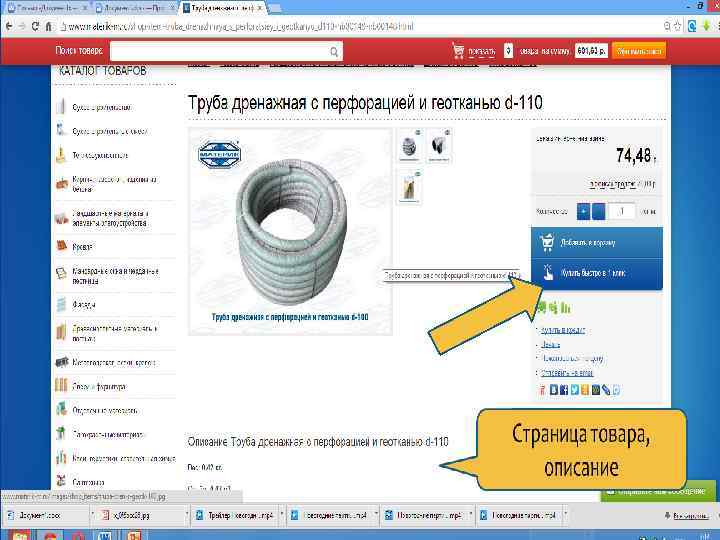Viewport: 720px width, 540px height.
Task: Click the PowerPoint icon in the Windows taskbar
Action: (x=135, y=535)
